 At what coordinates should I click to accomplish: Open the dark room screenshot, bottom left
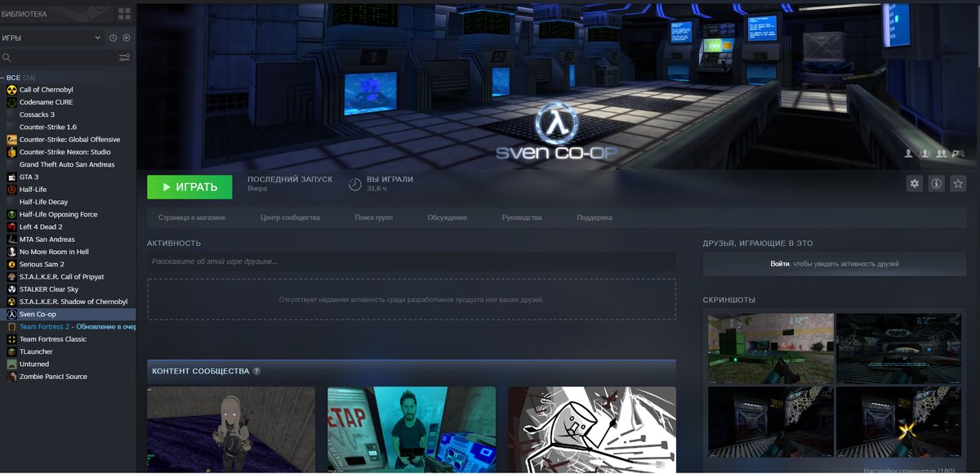pyautogui.click(x=771, y=423)
